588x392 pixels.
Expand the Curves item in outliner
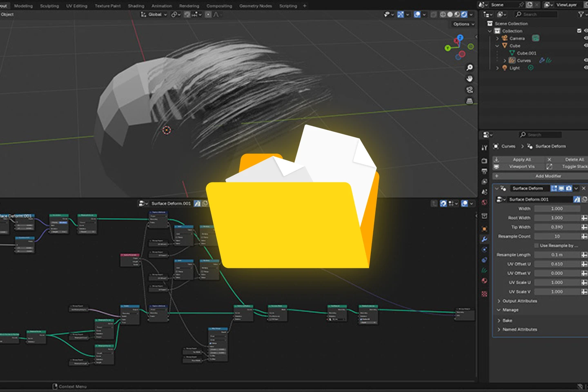click(505, 60)
